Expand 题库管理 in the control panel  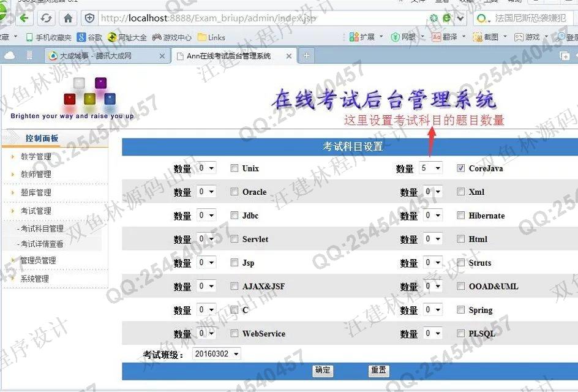[36, 192]
